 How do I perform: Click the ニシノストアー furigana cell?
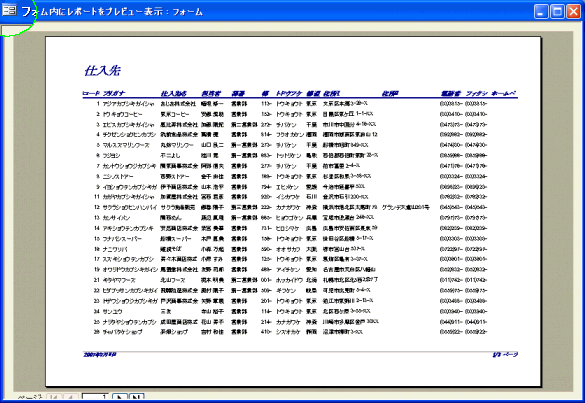click(x=118, y=176)
